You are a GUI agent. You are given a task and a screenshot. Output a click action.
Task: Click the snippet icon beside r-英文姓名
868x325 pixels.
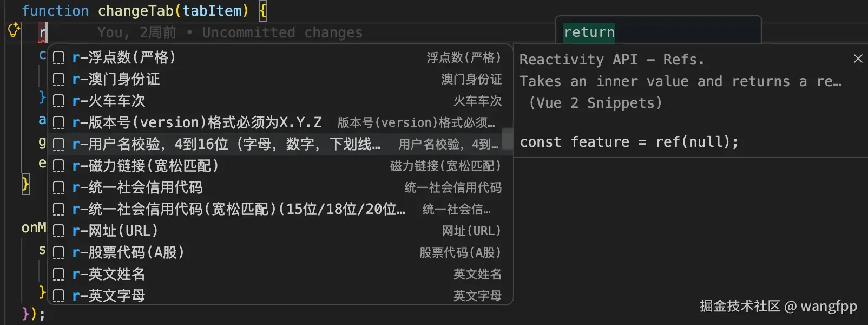click(58, 275)
